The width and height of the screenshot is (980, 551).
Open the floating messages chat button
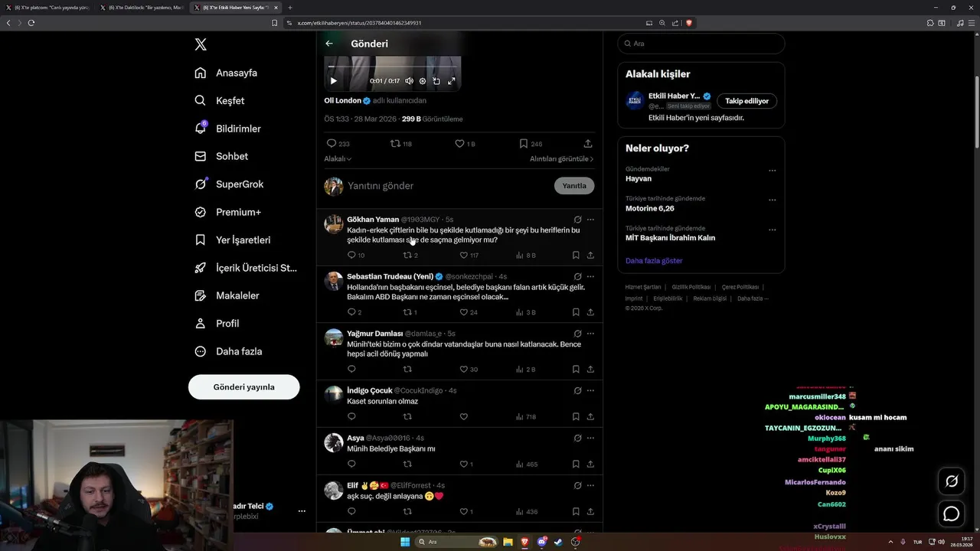click(952, 514)
